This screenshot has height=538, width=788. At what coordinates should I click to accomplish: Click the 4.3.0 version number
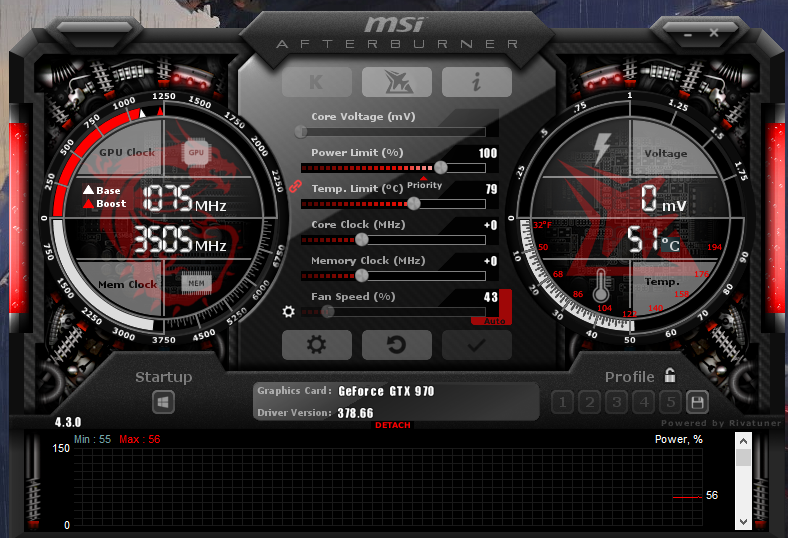point(68,422)
